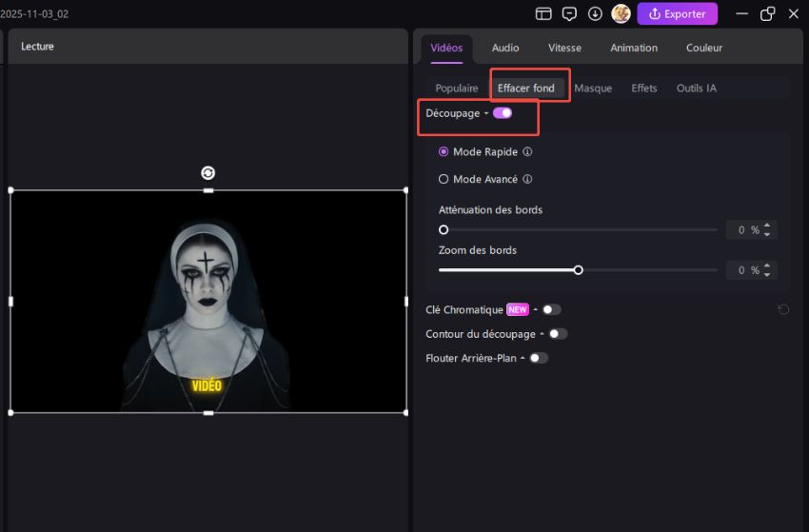Expand the Flouter Arrière-Plan section arrow
Screen dimensions: 809x532
pos(523,359)
